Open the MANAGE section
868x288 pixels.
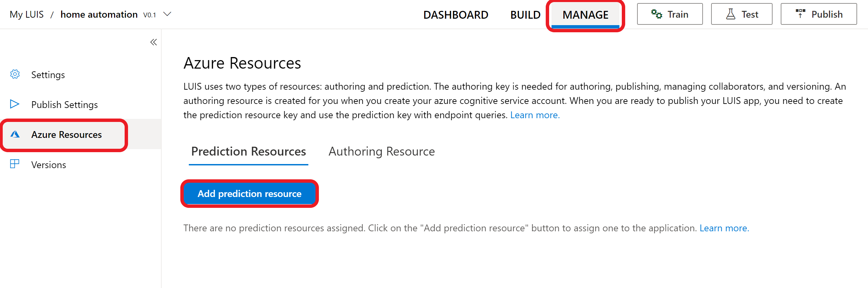[585, 15]
